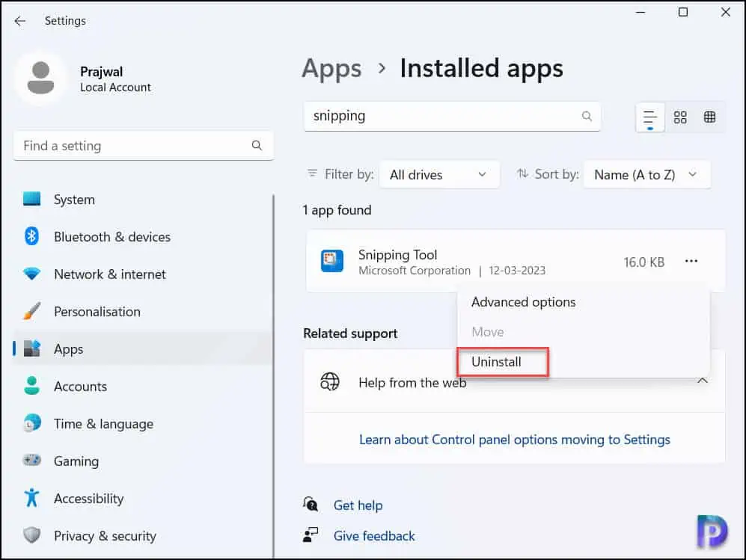Click the System monitor icon
This screenshot has width=746, height=560.
point(32,199)
